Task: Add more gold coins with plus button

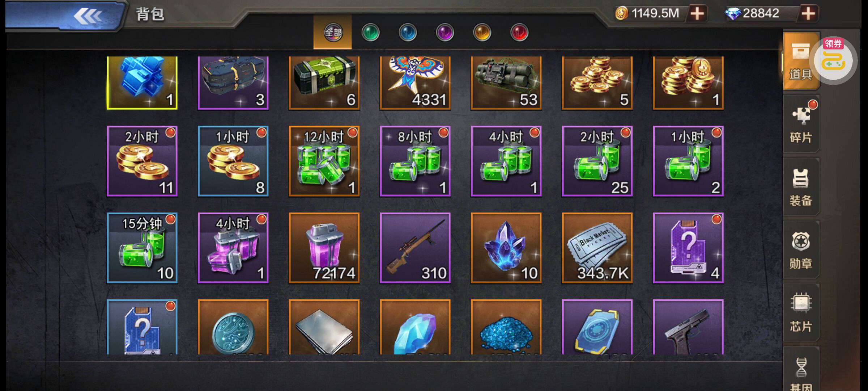Action: coord(697,14)
